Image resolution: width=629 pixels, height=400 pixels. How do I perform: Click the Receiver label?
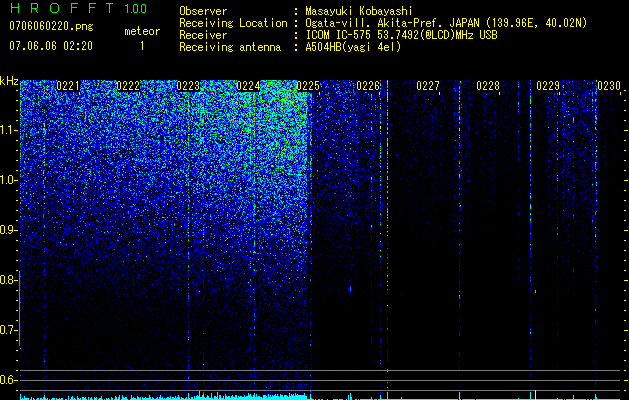tap(203, 35)
